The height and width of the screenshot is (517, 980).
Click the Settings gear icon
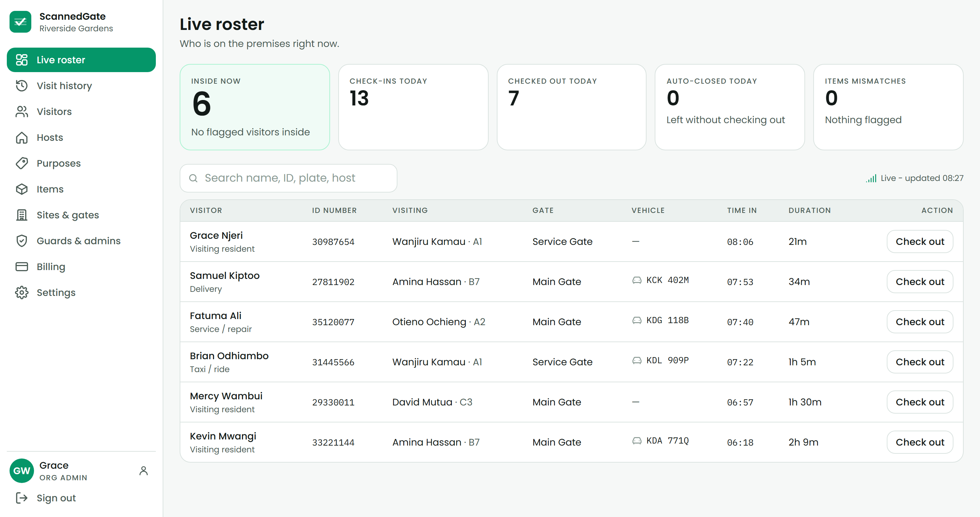coord(22,292)
